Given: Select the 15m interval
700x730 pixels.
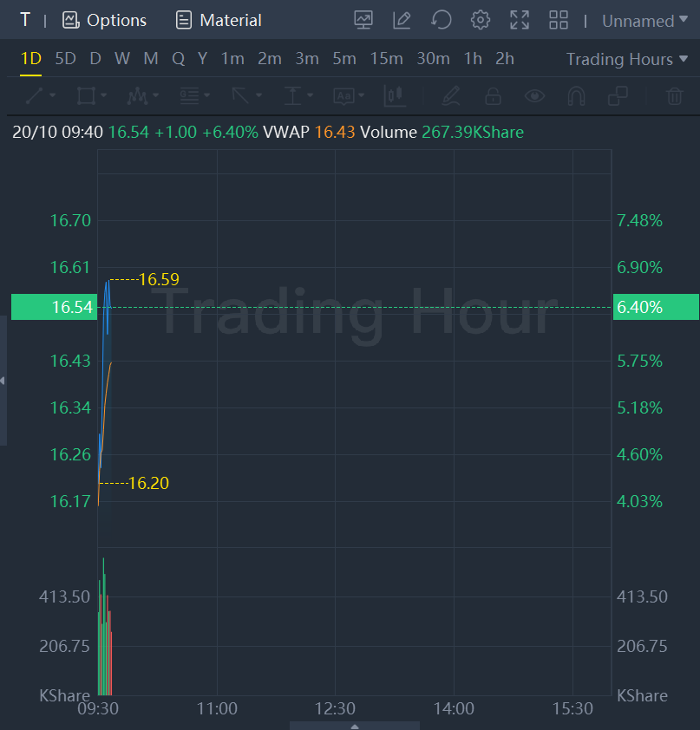Looking at the screenshot, I should point(387,59).
